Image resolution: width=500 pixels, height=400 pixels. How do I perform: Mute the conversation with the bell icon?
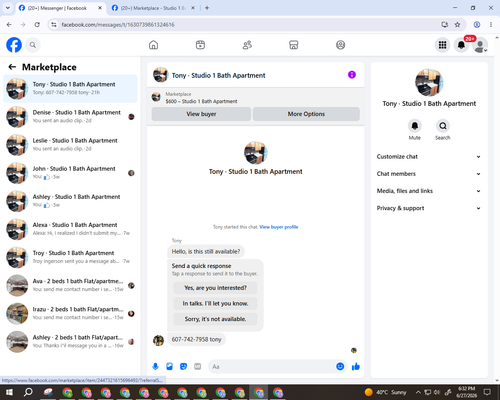[415, 126]
